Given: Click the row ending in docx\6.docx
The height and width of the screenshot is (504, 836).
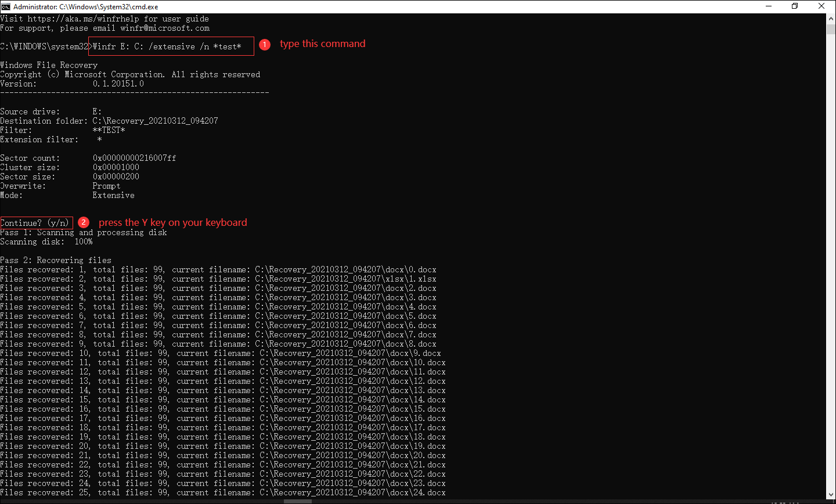Looking at the screenshot, I should point(218,325).
